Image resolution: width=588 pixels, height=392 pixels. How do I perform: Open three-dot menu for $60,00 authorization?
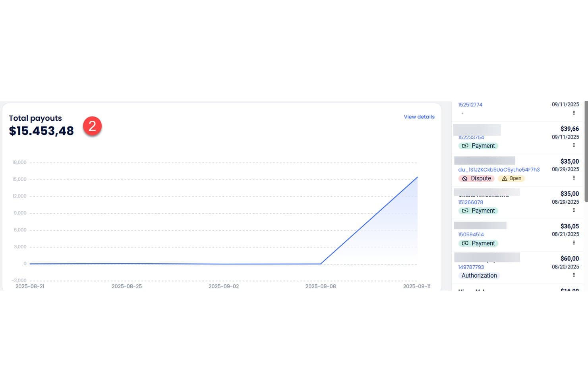coord(574,275)
